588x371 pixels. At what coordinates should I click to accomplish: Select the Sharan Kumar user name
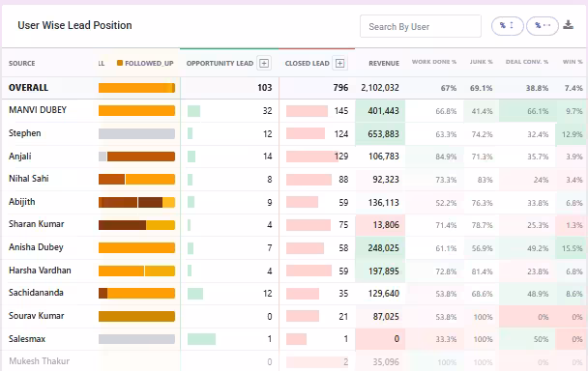[x=37, y=224]
